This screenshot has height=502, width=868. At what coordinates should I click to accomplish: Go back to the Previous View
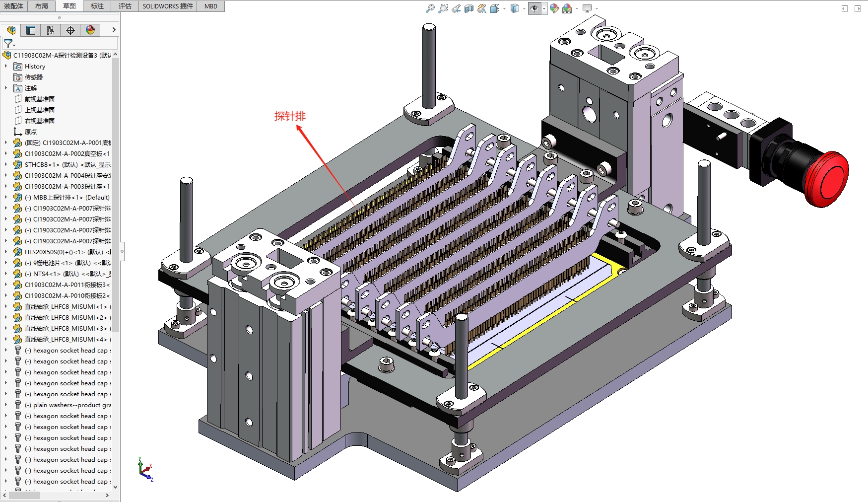point(456,8)
